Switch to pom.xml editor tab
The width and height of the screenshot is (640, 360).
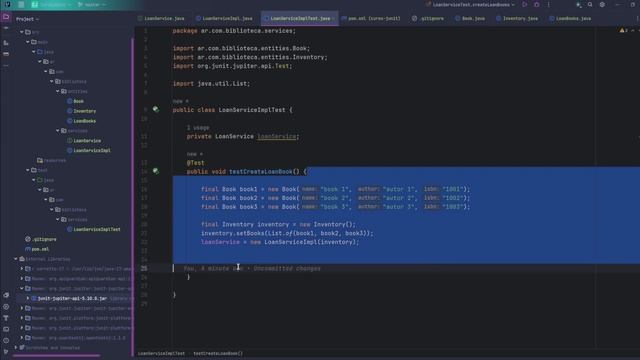coord(371,18)
